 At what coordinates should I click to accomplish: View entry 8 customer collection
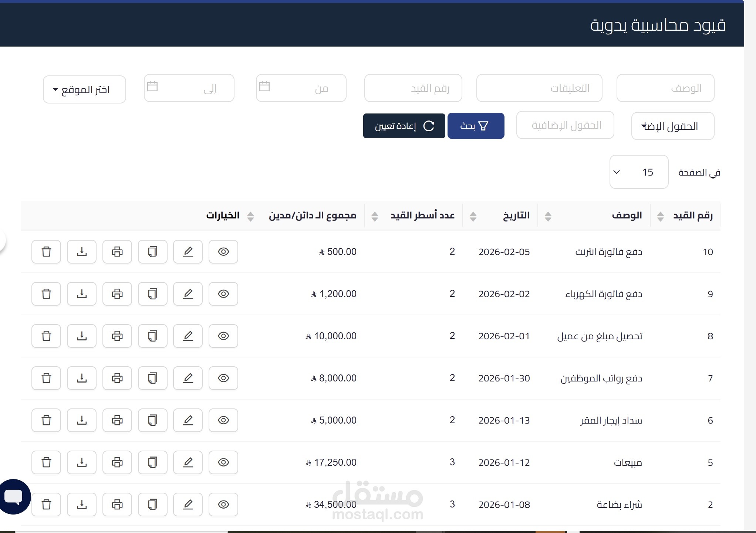coord(223,336)
